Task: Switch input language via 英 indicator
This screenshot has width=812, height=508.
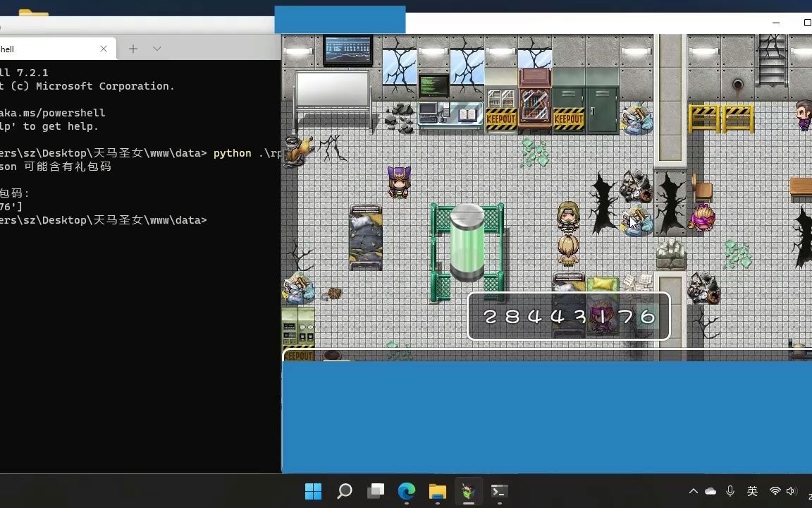Action: 753,491
